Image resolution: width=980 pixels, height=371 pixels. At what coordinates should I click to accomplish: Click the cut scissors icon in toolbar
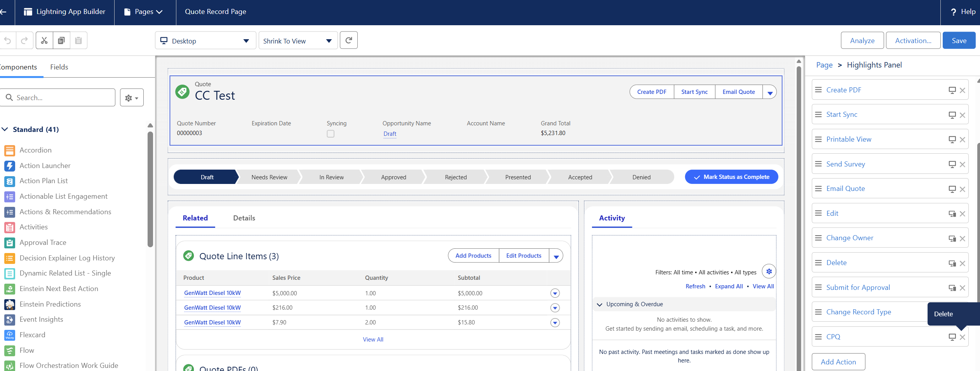(44, 40)
